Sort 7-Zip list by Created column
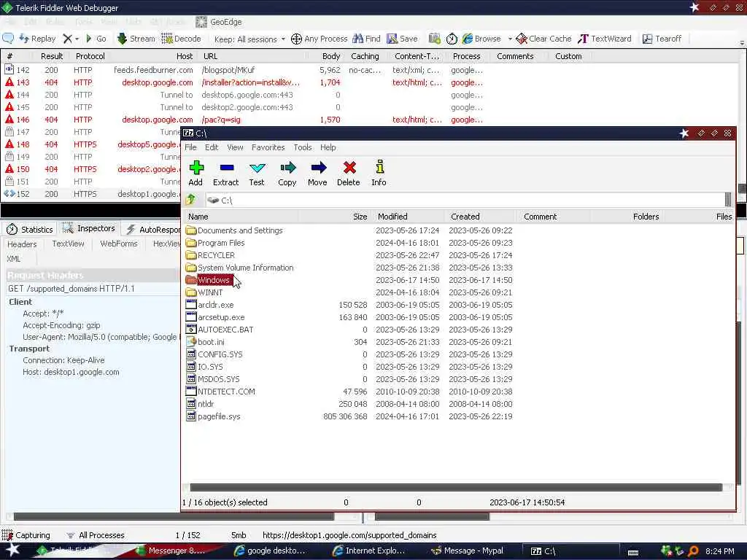The height and width of the screenshot is (560, 747). pos(481,216)
